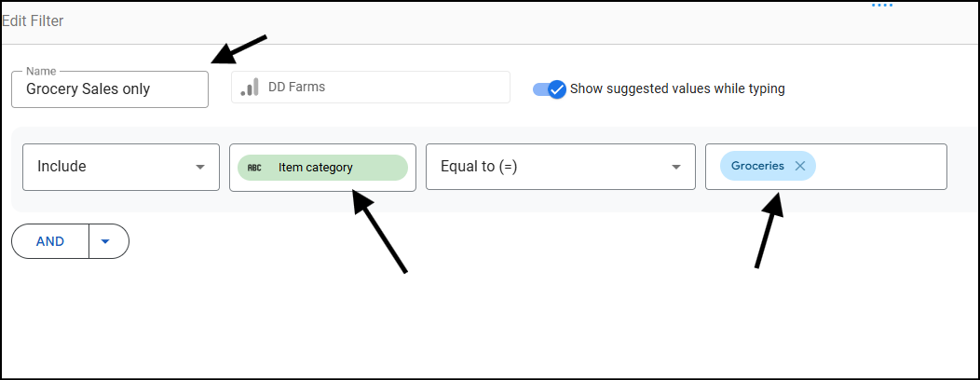Click the arrow in the Equal to box

pos(675,168)
